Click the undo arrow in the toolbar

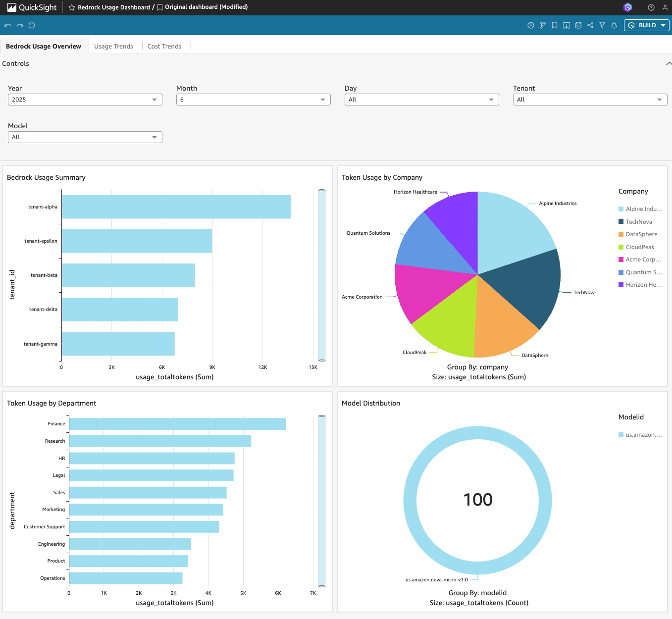pyautogui.click(x=8, y=25)
